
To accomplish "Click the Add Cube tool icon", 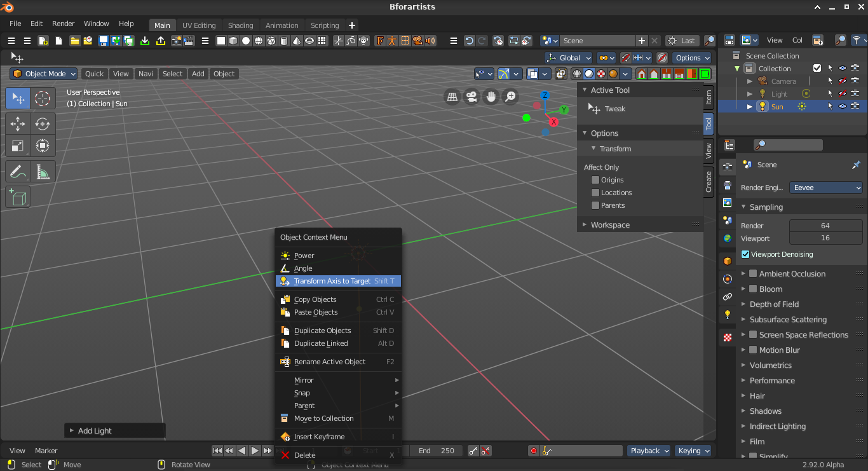I will pos(18,198).
